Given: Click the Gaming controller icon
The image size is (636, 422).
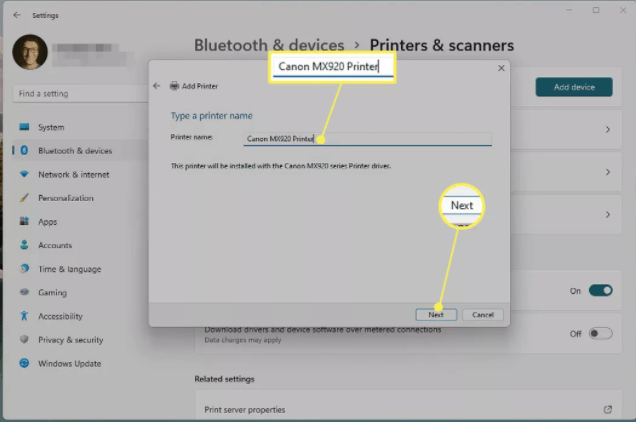Looking at the screenshot, I should (x=24, y=292).
